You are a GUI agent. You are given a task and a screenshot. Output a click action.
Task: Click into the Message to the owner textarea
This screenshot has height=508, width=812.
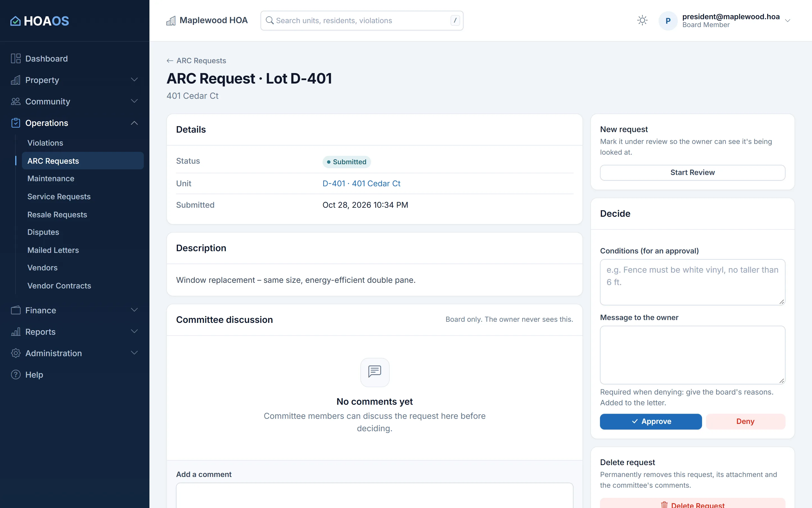tap(692, 355)
